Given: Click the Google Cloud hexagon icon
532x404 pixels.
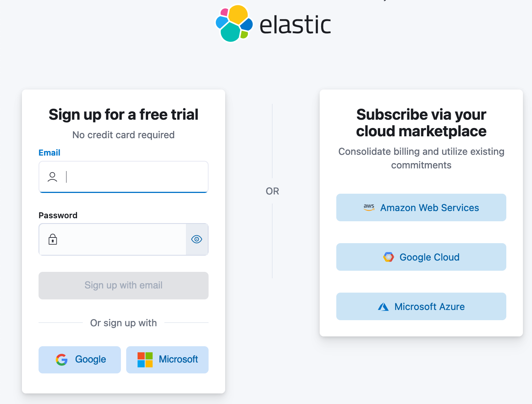Looking at the screenshot, I should [389, 257].
